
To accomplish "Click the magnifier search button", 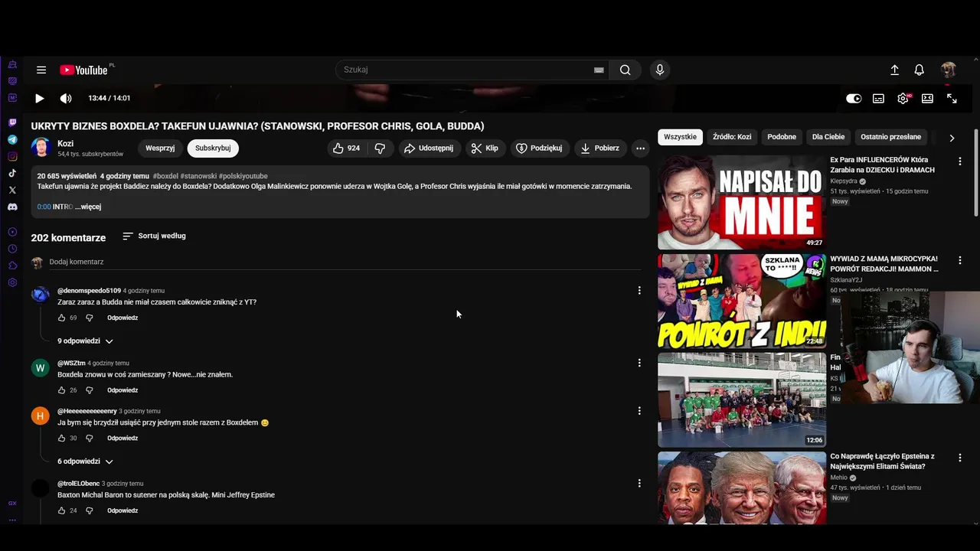I will (x=626, y=70).
